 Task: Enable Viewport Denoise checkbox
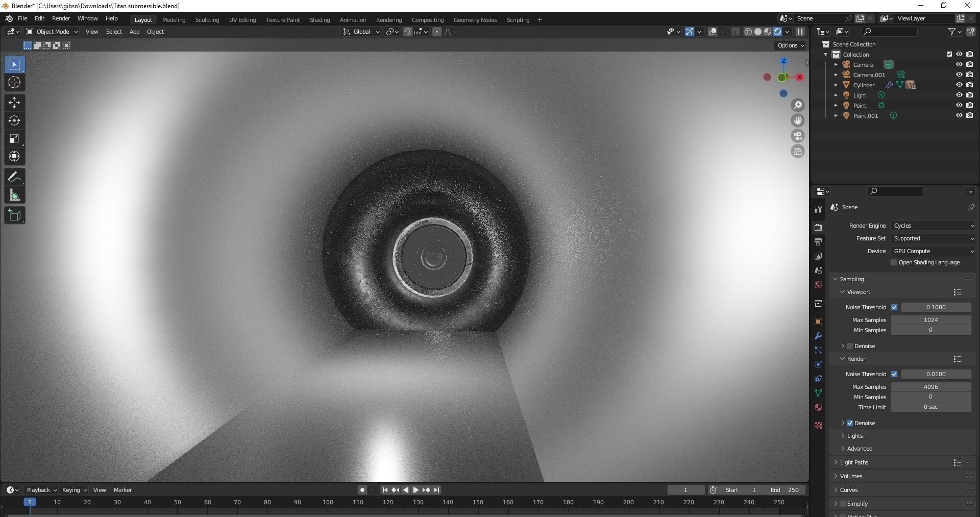coord(850,346)
